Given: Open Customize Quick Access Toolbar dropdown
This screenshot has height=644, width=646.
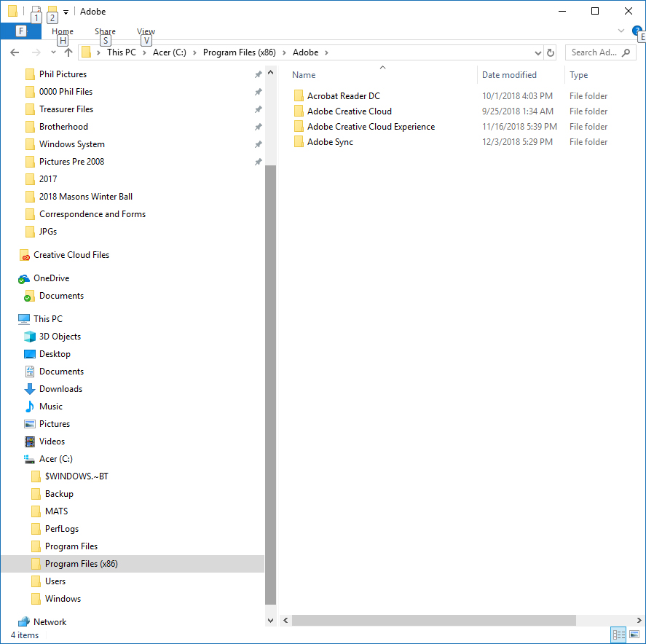Looking at the screenshot, I should [x=66, y=12].
